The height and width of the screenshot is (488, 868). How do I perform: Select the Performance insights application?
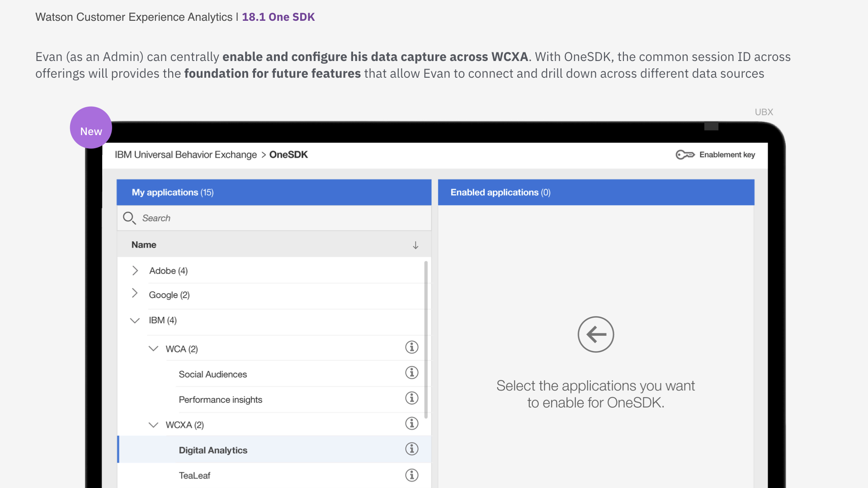[x=220, y=400]
